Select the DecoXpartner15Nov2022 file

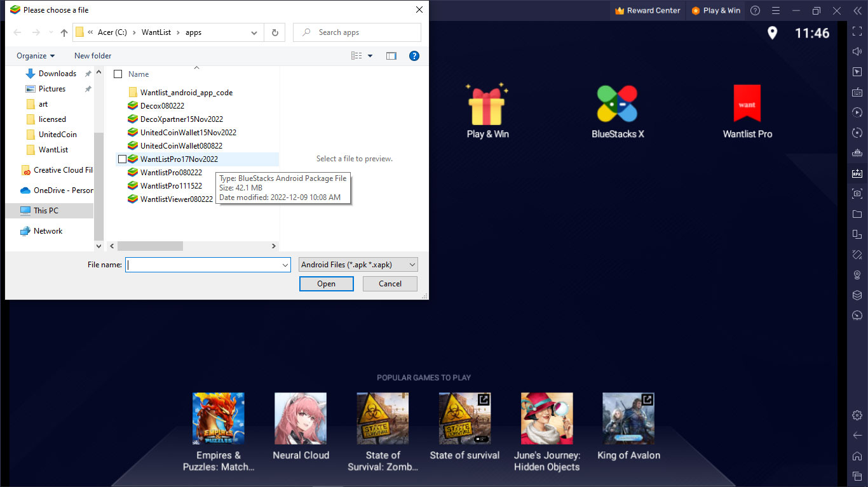pos(181,119)
